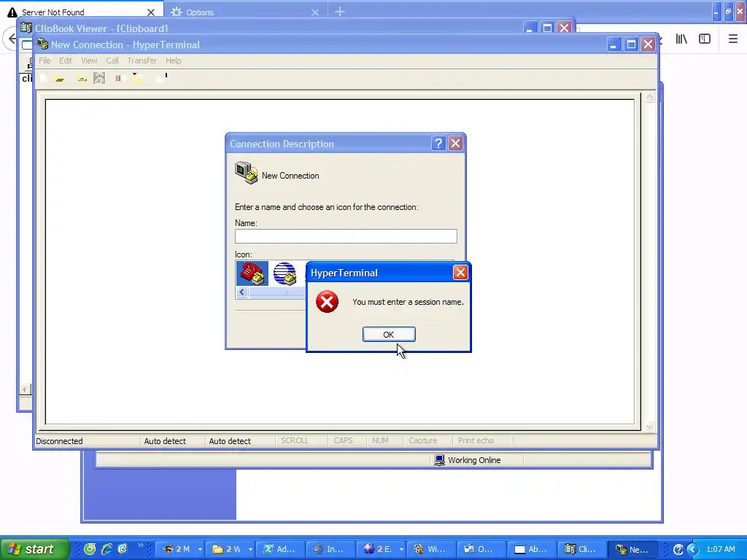Switch to the Cli... ClipBook taskbar button
The image size is (747, 560).
581,550
